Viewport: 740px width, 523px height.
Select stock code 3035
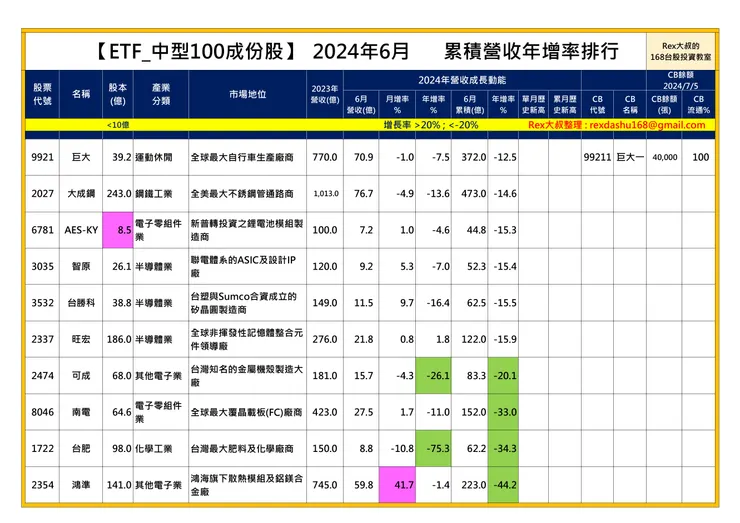[x=42, y=266]
